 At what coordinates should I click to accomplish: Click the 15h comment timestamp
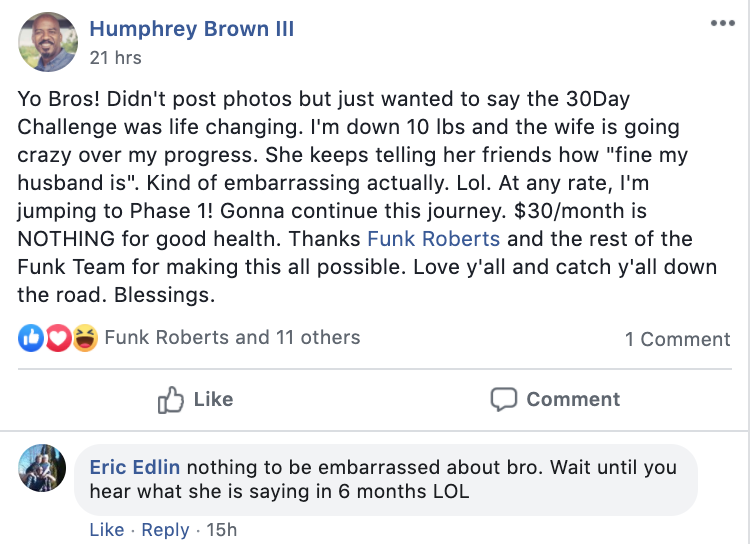tap(221, 530)
